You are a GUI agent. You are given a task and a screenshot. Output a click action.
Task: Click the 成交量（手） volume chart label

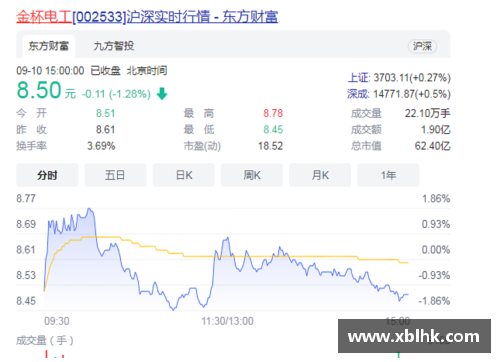(x=45, y=341)
